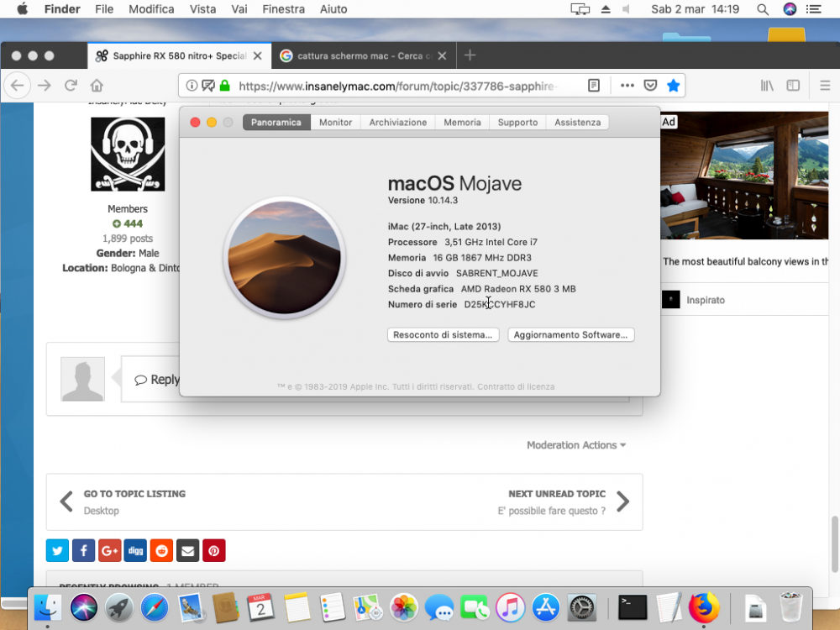Switch to Memoria tab
Screen dimensions: 840x630
coord(462,122)
